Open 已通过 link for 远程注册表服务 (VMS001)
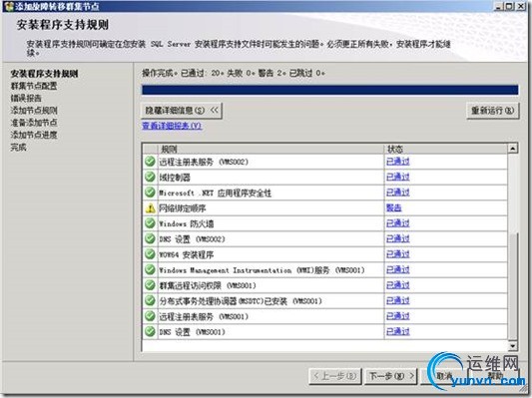This screenshot has height=398, width=532. tap(398, 316)
